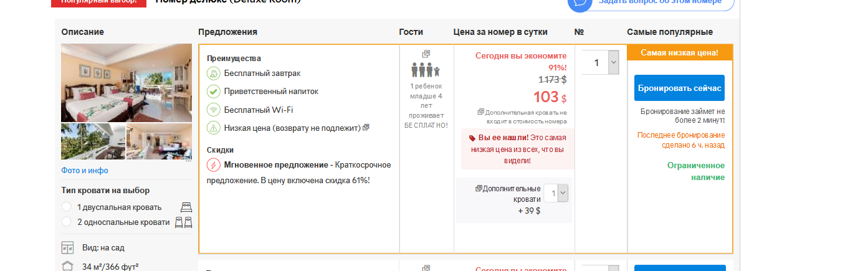Click the non-refundable low price warning icon
The height and width of the screenshot is (271, 868).
point(214,128)
